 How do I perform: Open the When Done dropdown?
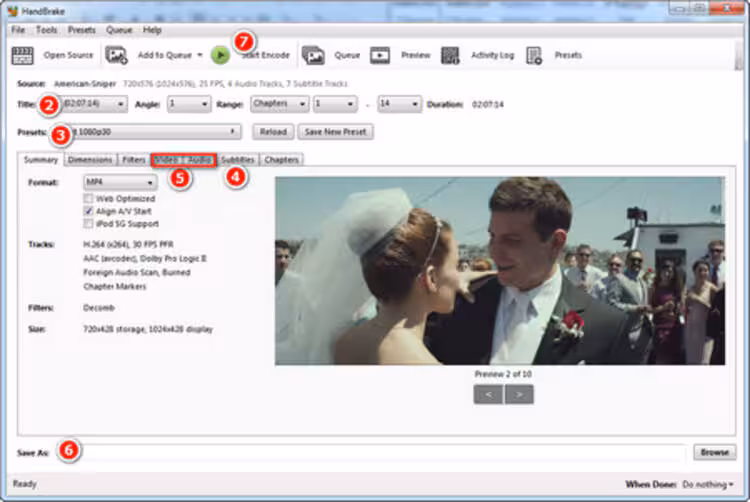[708, 484]
